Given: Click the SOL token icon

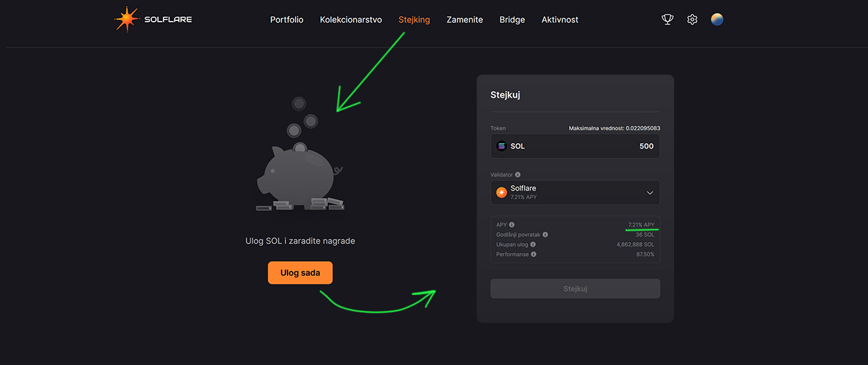Looking at the screenshot, I should click(x=502, y=146).
